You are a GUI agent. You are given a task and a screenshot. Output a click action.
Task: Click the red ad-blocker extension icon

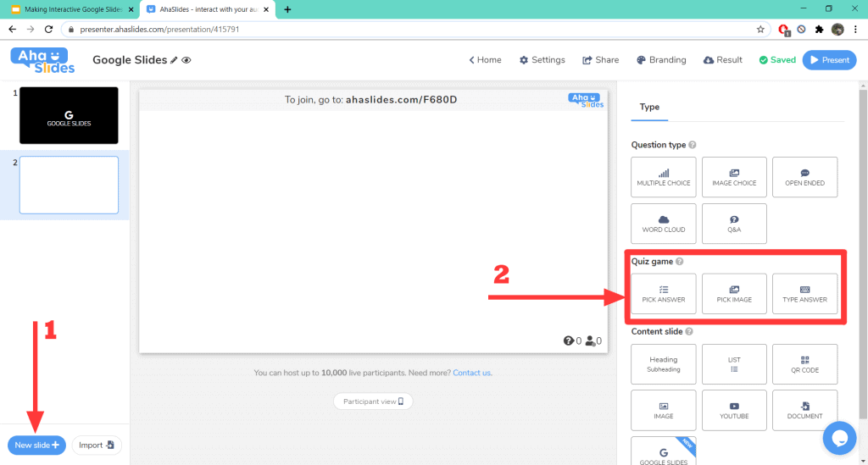tap(783, 30)
